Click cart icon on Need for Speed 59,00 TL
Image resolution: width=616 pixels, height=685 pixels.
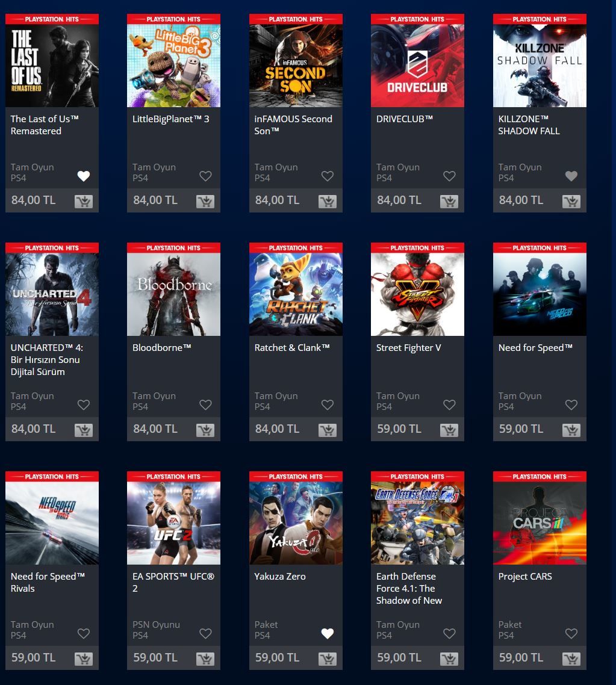click(x=571, y=430)
